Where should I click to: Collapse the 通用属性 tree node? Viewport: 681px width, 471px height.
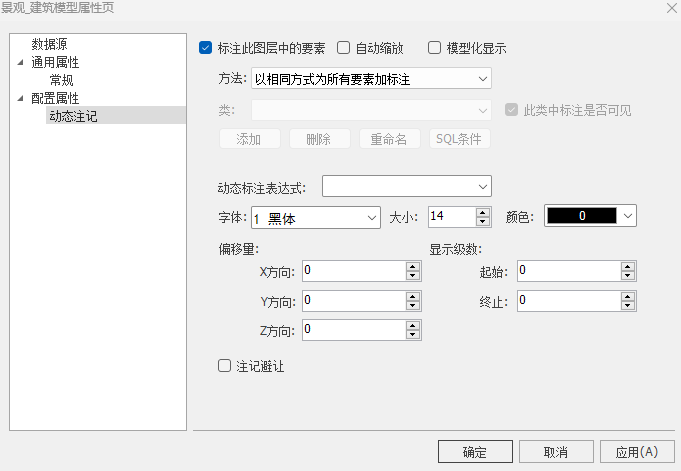point(20,62)
